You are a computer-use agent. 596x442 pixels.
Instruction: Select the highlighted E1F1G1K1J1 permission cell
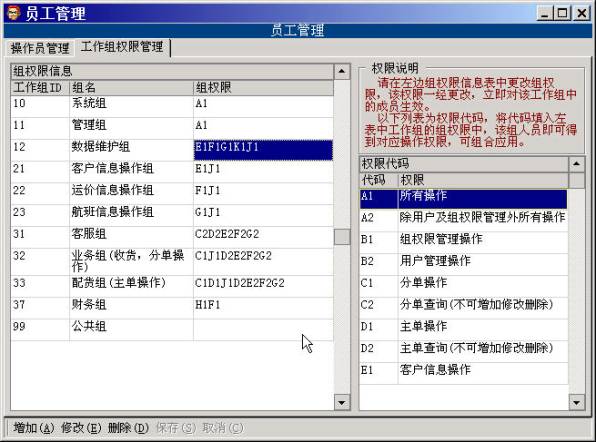coord(263,150)
